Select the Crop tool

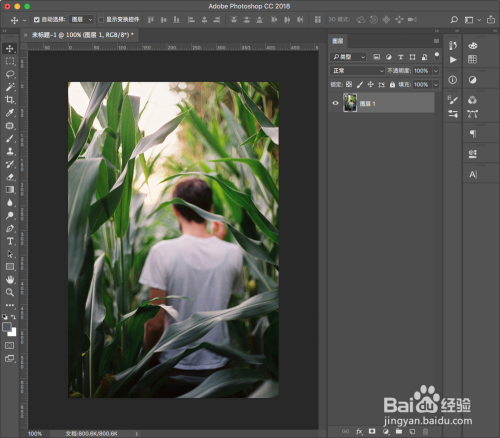[x=10, y=100]
